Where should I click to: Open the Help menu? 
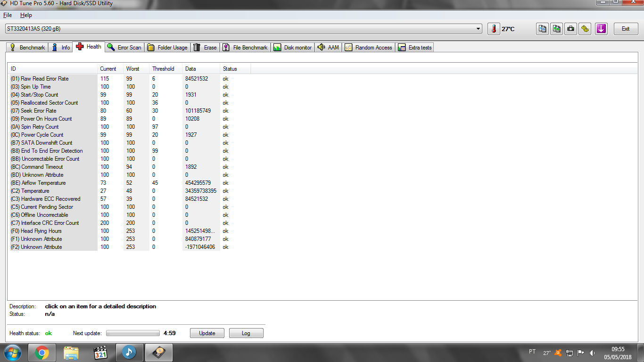pos(26,15)
